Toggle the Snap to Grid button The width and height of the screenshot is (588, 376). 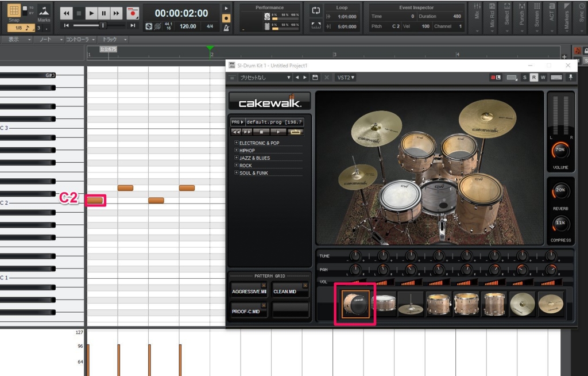tap(14, 10)
